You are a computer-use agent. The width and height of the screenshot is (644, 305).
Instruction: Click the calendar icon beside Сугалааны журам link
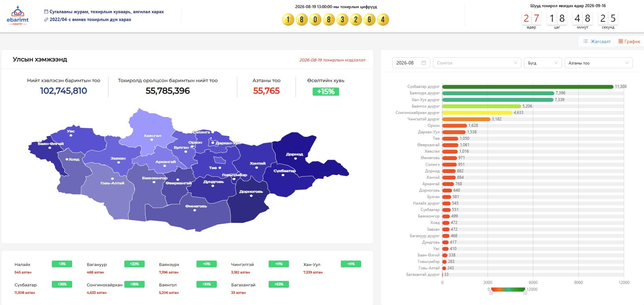(x=46, y=12)
